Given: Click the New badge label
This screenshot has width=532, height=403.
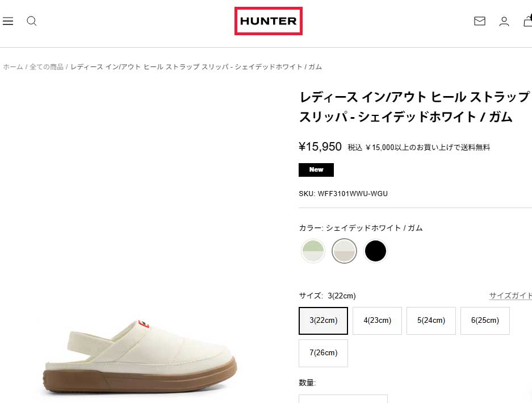Looking at the screenshot, I should click(316, 170).
